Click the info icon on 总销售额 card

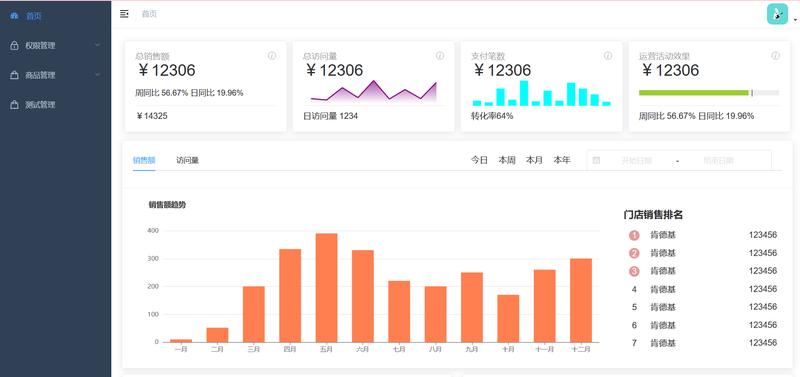point(272,56)
